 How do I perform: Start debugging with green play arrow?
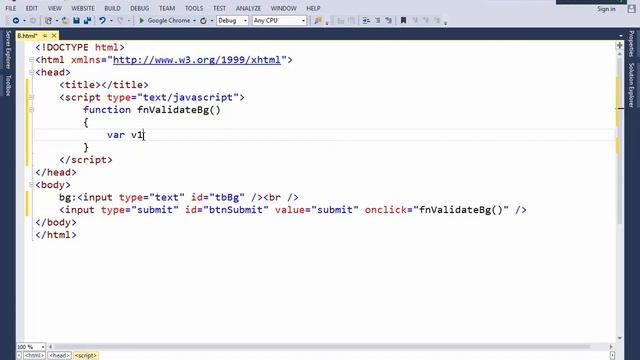pos(142,20)
